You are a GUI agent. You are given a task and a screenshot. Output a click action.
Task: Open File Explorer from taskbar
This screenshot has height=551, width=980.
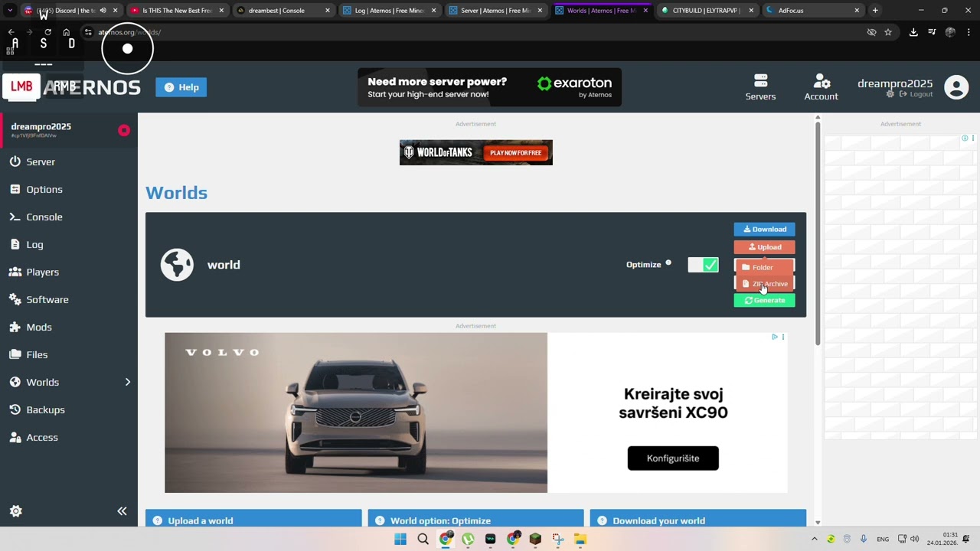click(580, 539)
